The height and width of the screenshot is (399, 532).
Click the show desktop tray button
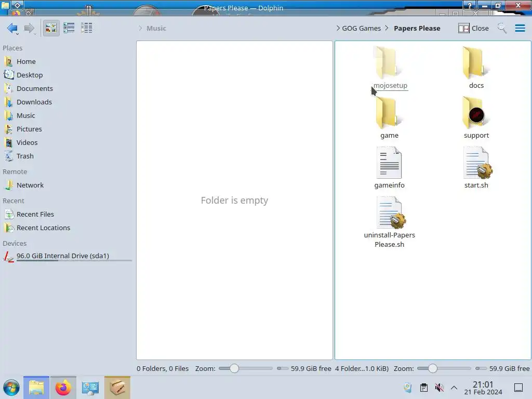518,388
